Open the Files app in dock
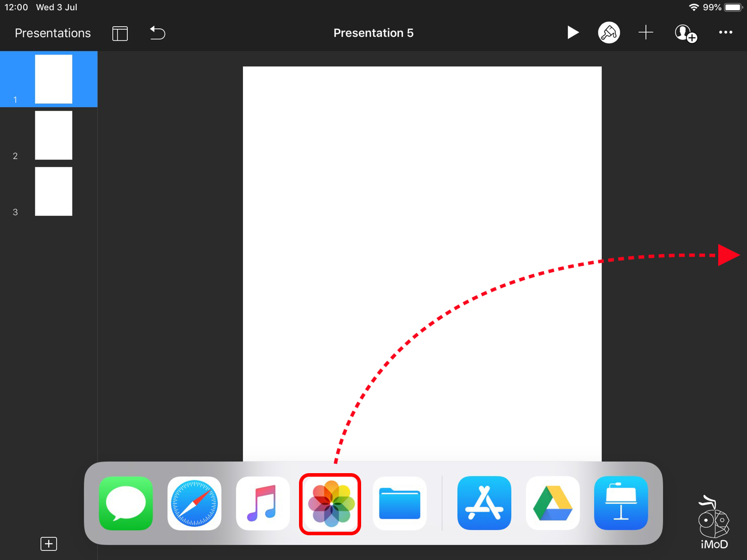 click(x=400, y=503)
